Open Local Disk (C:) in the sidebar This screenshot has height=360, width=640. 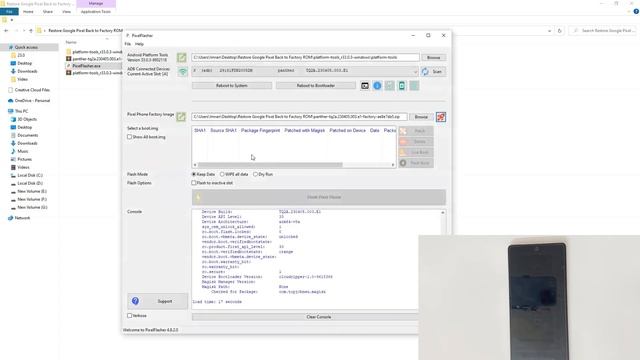pyautogui.click(x=30, y=175)
